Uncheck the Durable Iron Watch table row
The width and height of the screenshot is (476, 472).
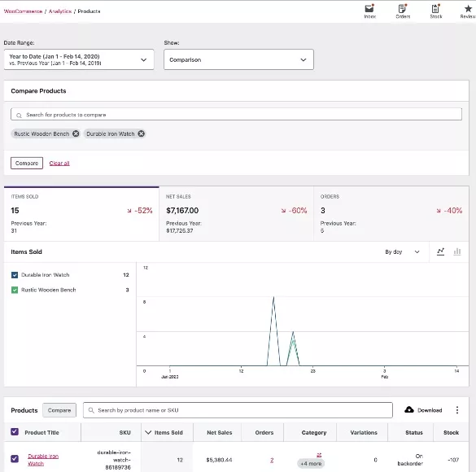tap(15, 458)
